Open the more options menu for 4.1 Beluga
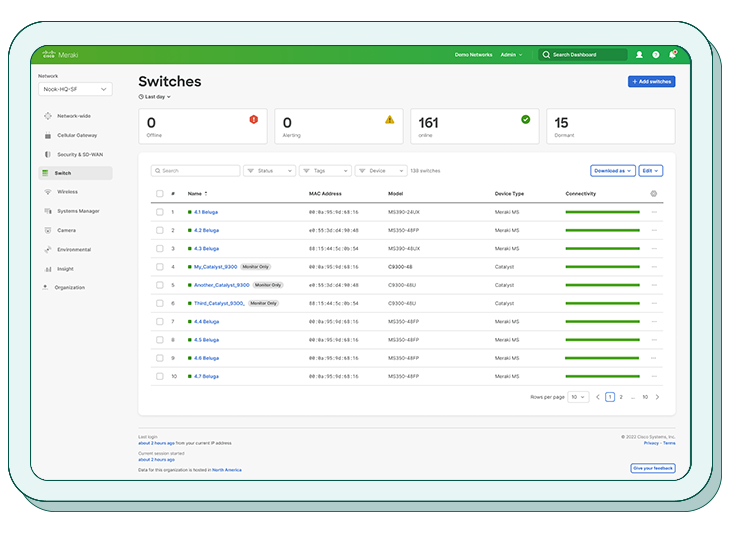The height and width of the screenshot is (536, 730). 654,212
